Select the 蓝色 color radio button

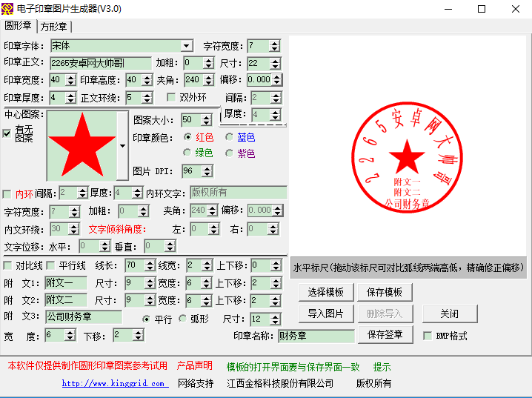pyautogui.click(x=230, y=137)
